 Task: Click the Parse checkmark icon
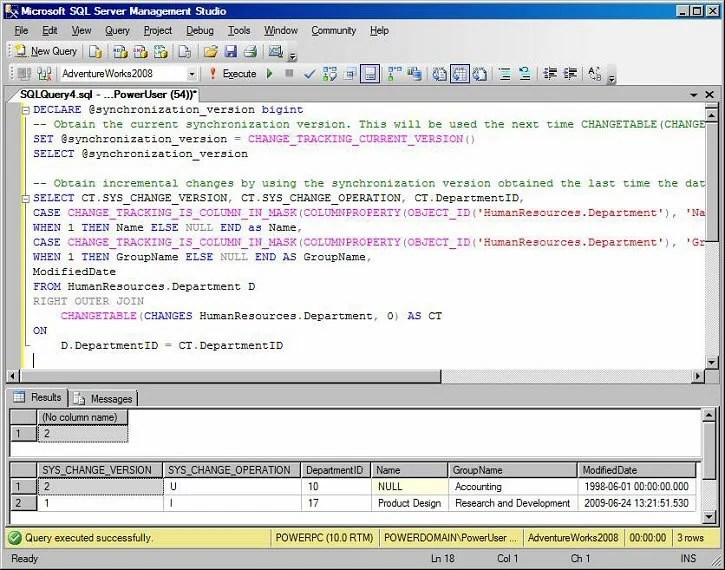(x=309, y=74)
